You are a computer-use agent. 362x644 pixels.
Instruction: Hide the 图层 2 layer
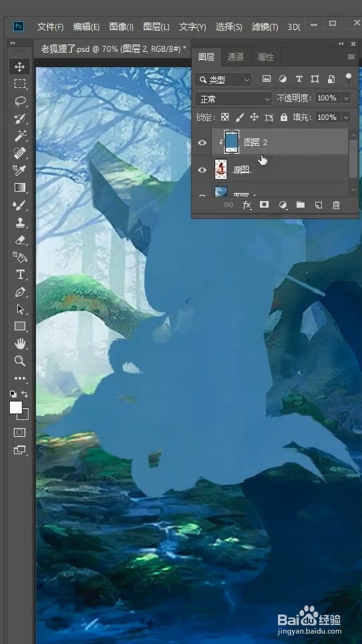(202, 142)
